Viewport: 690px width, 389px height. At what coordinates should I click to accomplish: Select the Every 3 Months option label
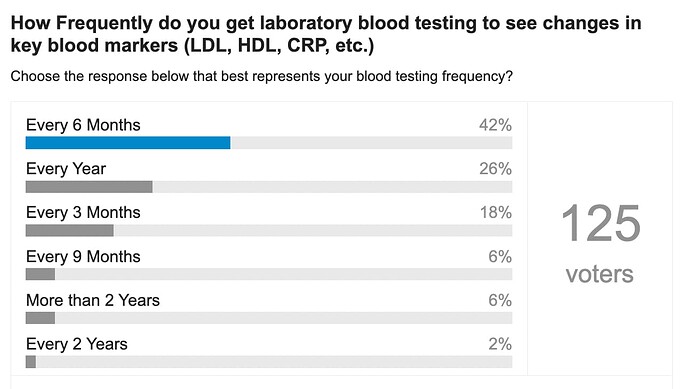pos(83,213)
